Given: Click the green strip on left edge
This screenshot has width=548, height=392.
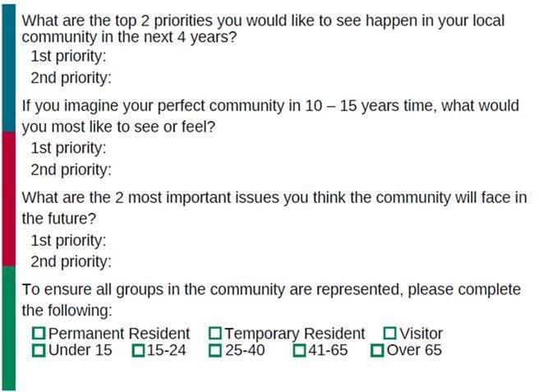Looking at the screenshot, I should (8, 329).
